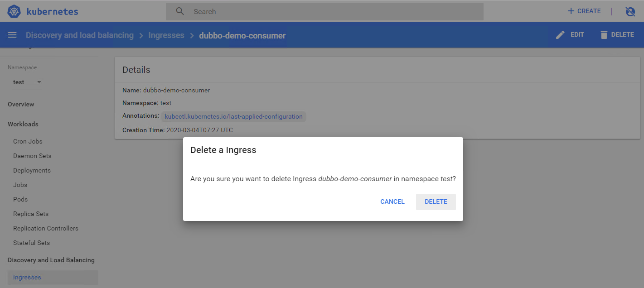The image size is (644, 288).
Task: Click the Kubernetes logo icon
Action: (15, 11)
